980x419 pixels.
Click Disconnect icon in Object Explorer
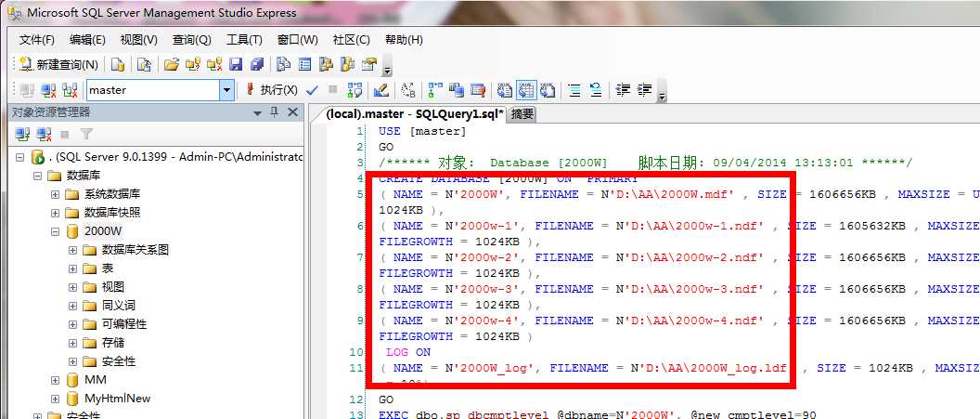pos(44,134)
